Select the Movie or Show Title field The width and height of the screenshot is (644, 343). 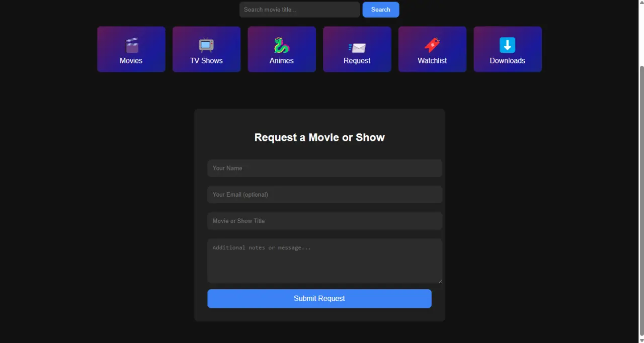point(325,221)
